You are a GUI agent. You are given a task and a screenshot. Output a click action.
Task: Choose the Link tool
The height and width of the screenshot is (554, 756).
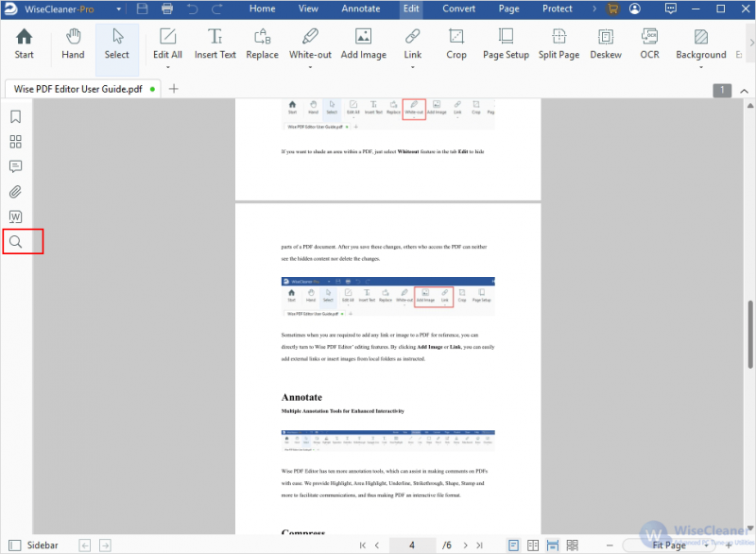pos(413,43)
